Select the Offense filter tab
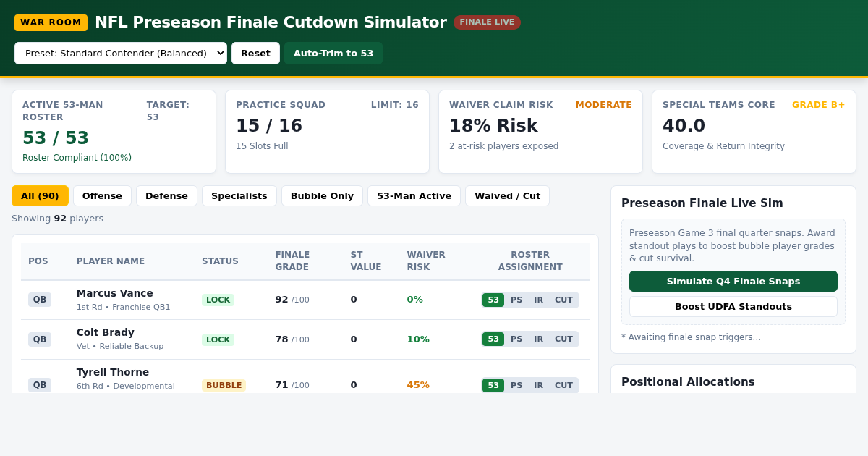This screenshot has width=868, height=456. pos(102,195)
